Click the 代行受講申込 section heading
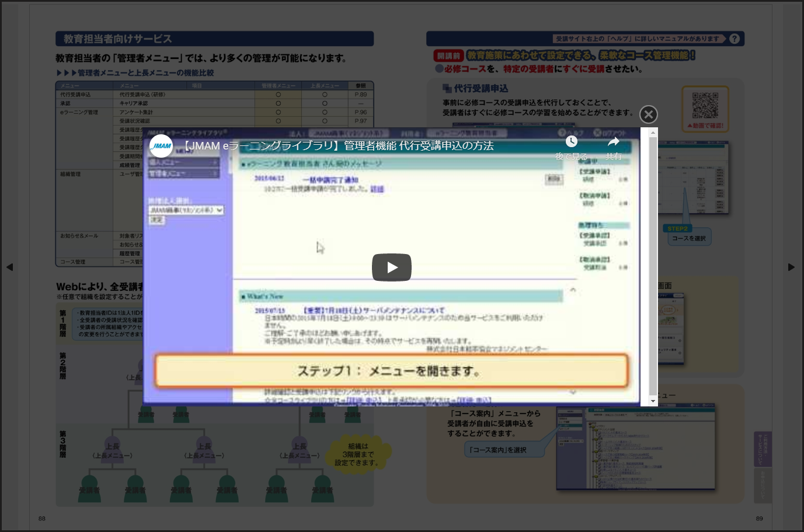 (481, 88)
